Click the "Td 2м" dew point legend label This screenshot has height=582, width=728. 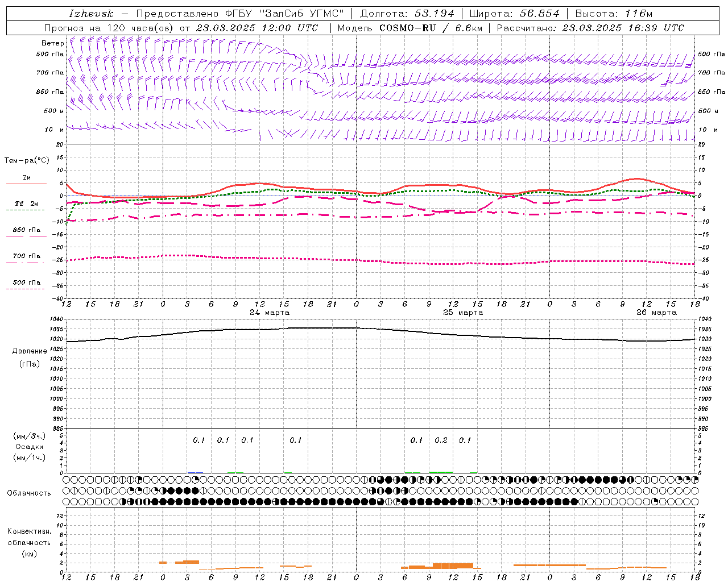point(26,203)
